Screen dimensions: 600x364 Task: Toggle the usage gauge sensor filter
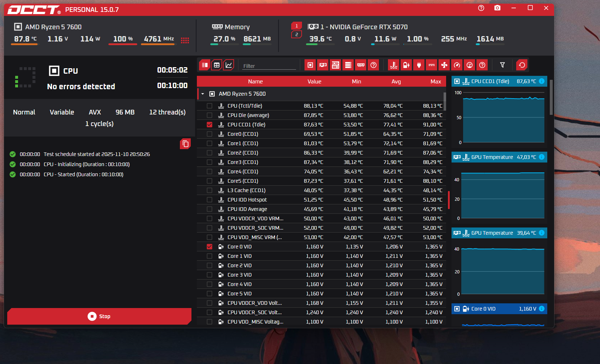coord(470,65)
